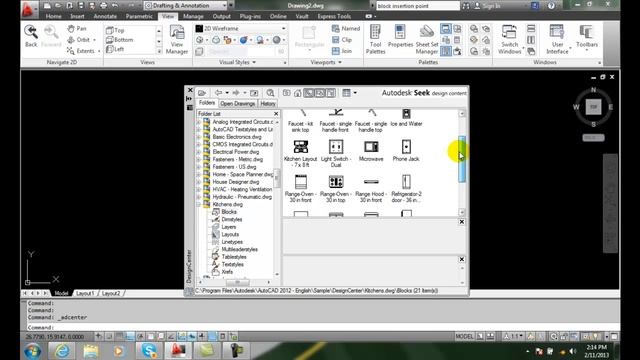Select the Pan tool
The width and height of the screenshot is (640, 360).
tap(77, 29)
